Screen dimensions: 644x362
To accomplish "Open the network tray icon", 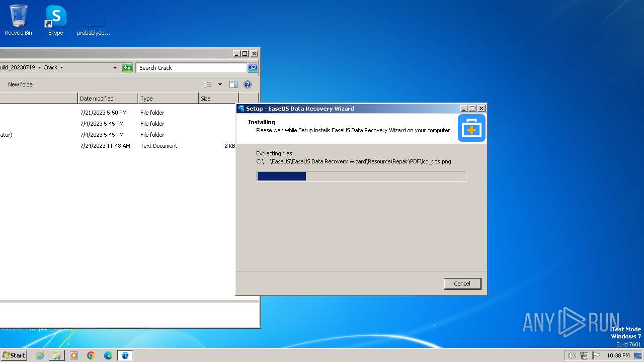I will 584,355.
